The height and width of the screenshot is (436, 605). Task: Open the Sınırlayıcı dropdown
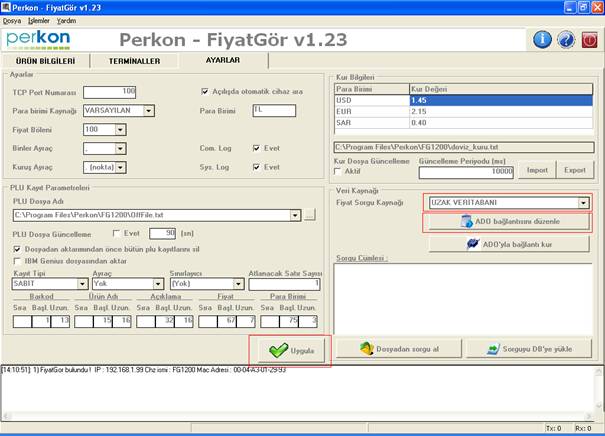point(238,284)
